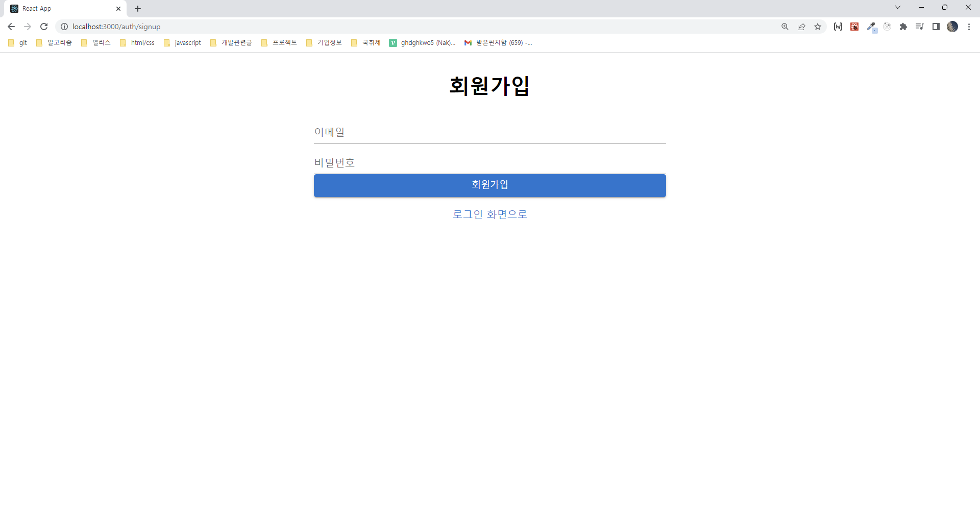
Task: Click the ColorZilla eyedropper extension icon
Action: pyautogui.click(x=872, y=27)
